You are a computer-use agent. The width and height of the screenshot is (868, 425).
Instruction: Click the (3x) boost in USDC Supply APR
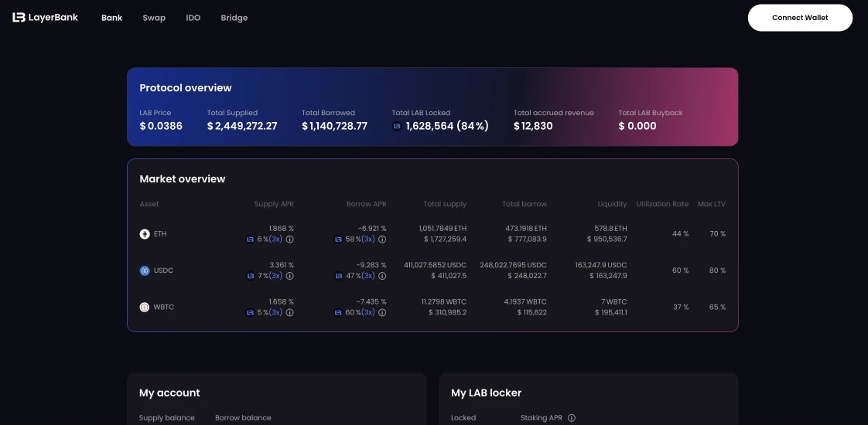(275, 276)
